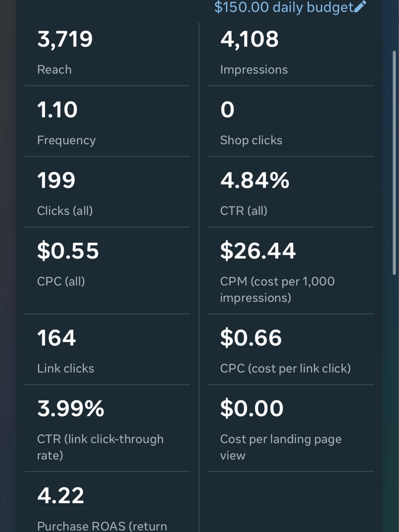Select the $0.00 cost per landing page amount
The width and height of the screenshot is (399, 532).
(252, 408)
